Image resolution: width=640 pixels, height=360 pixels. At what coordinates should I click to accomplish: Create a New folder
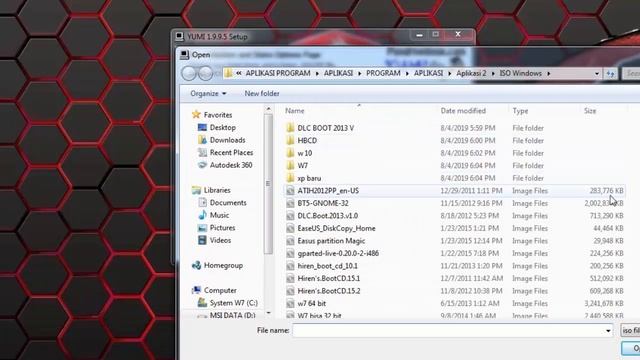(x=262, y=93)
